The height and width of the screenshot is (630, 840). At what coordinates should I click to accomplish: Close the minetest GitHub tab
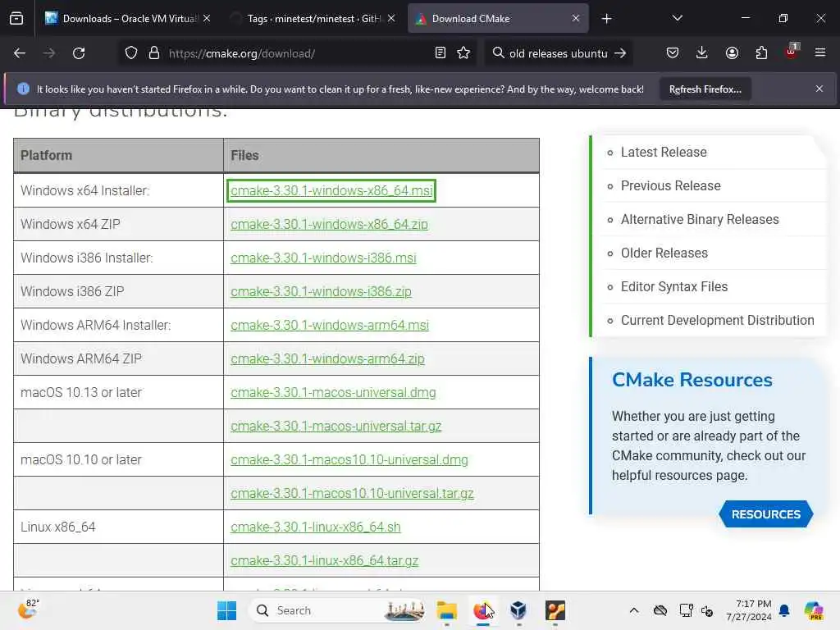(391, 19)
